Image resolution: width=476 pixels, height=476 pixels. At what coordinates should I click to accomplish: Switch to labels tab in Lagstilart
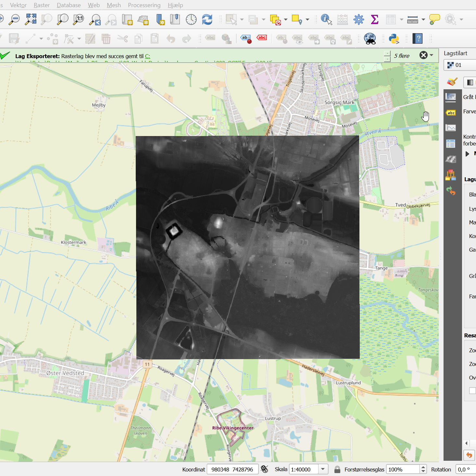click(451, 112)
